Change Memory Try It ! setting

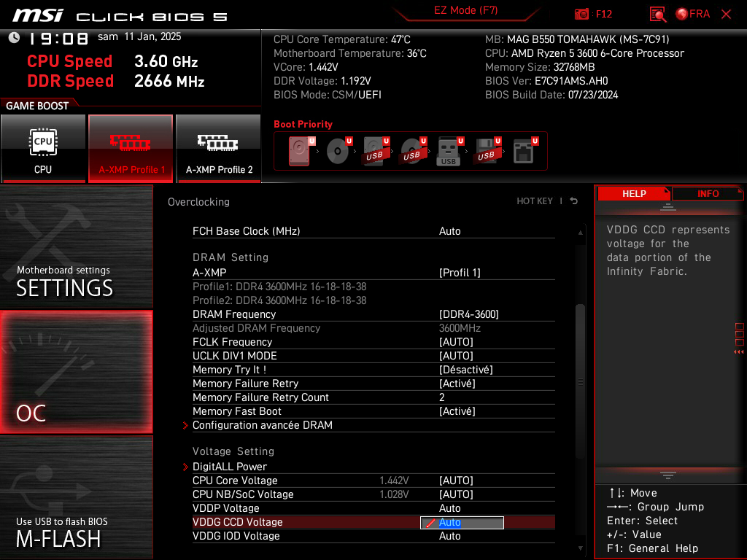(x=466, y=370)
